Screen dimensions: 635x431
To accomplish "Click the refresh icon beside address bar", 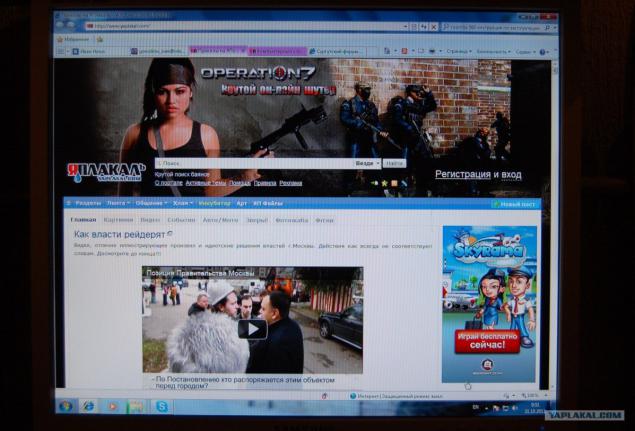I will tap(424, 27).
